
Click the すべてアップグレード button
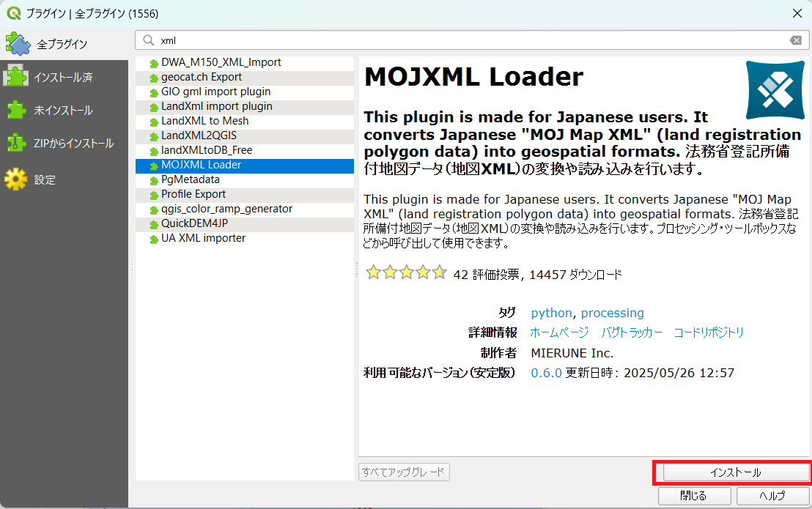pyautogui.click(x=404, y=472)
